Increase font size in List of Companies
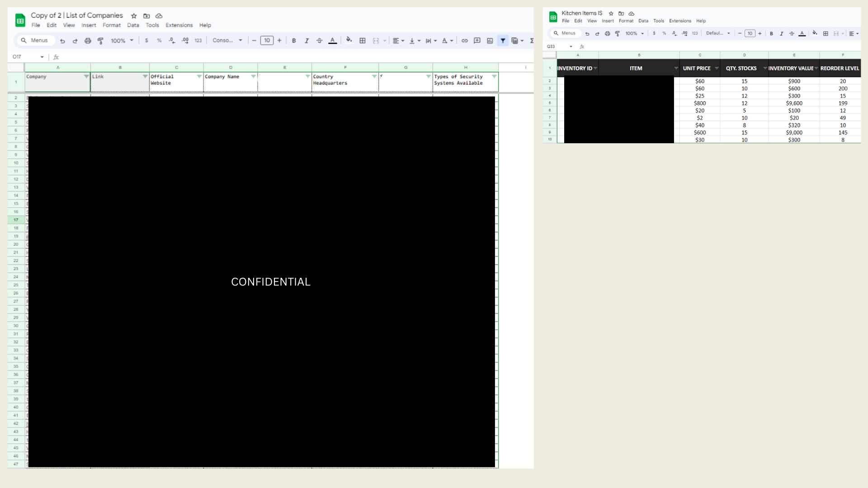The image size is (868, 488). (x=279, y=41)
